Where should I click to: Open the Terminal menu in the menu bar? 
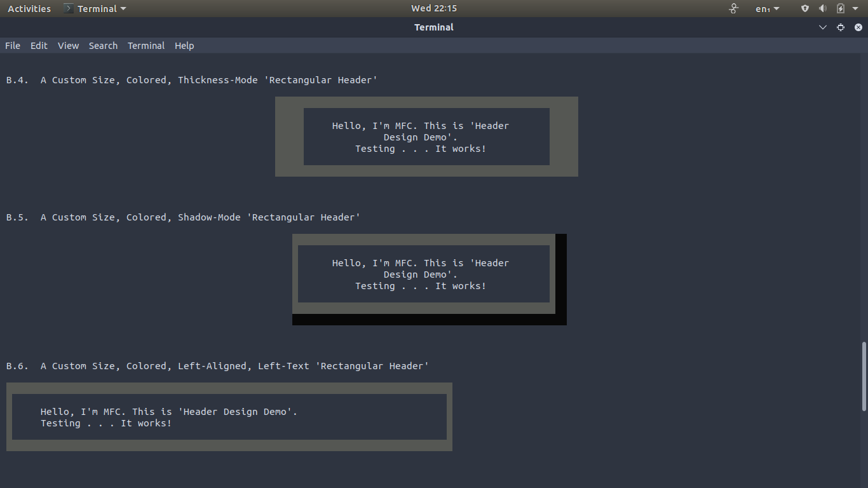[x=146, y=45]
